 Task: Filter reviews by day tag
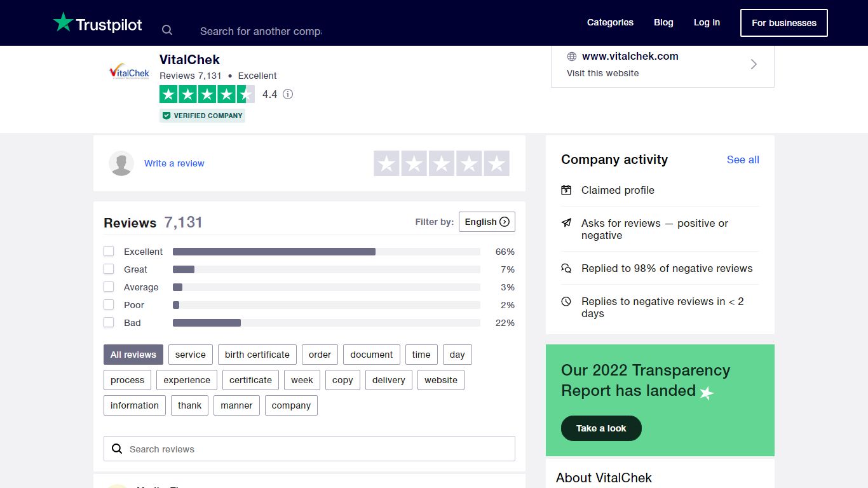tap(458, 355)
